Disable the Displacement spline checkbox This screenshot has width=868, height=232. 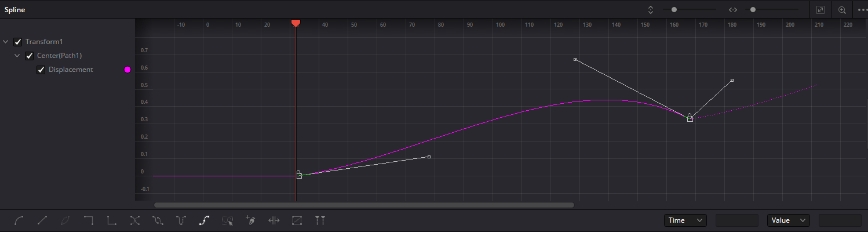coord(41,70)
